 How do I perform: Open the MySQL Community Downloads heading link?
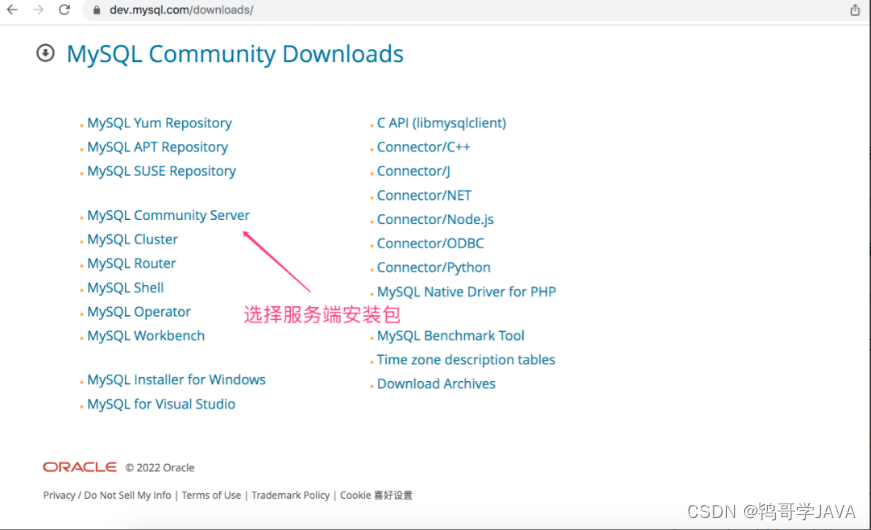coord(235,54)
